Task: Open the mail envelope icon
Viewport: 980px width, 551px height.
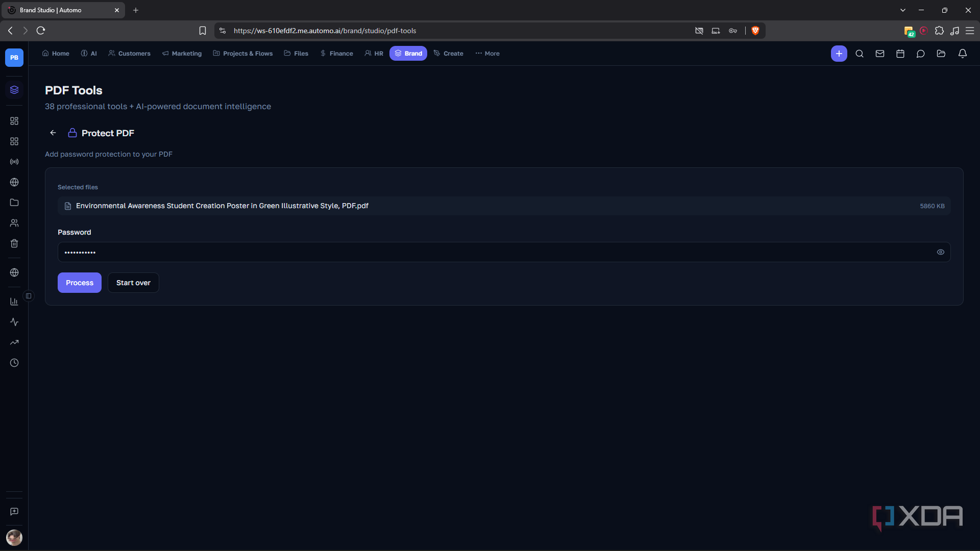Action: [x=880, y=54]
